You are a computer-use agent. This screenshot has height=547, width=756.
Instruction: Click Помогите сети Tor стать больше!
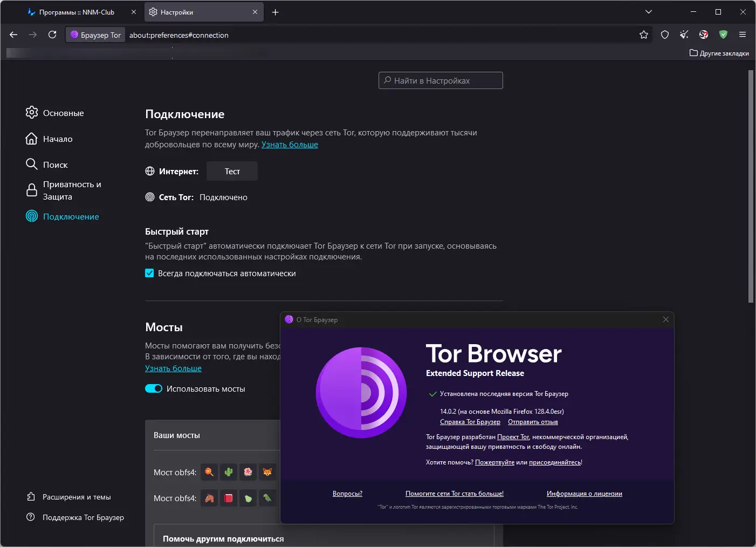tap(455, 494)
